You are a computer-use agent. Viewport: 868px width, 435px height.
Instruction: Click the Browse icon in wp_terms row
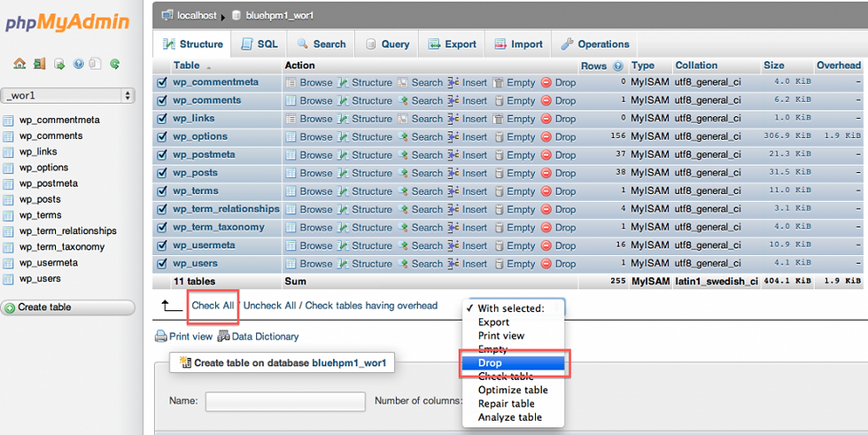[291, 191]
